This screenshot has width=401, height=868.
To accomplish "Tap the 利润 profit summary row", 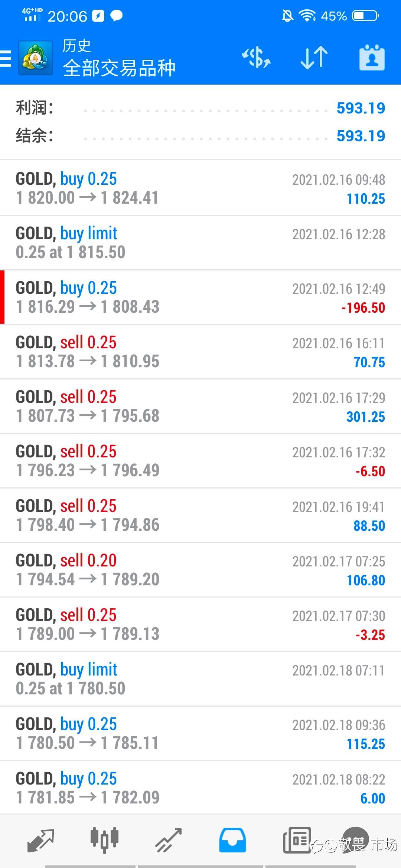I will tap(200, 108).
